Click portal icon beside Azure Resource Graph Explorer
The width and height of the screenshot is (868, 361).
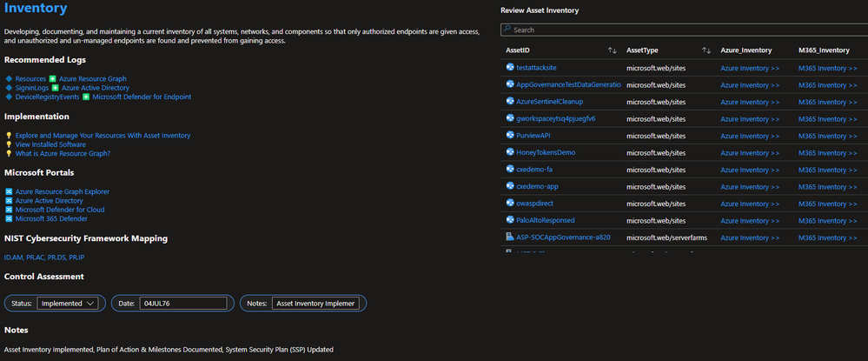9,191
